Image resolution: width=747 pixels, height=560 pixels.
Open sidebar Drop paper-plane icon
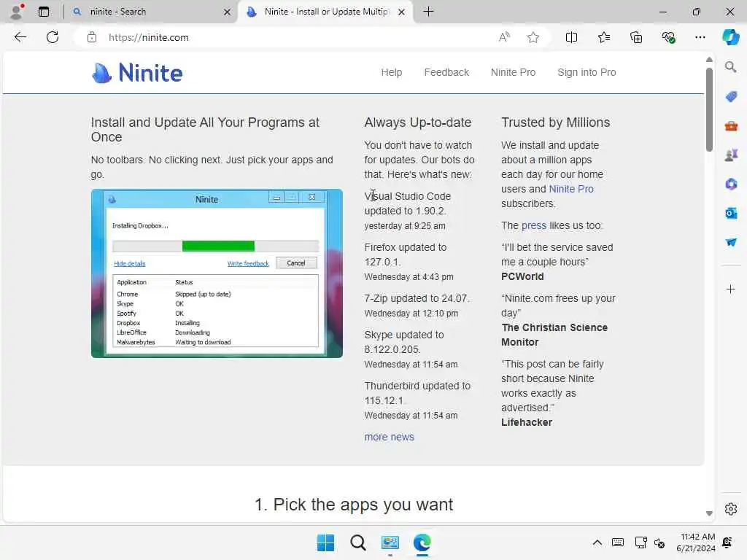tap(731, 242)
